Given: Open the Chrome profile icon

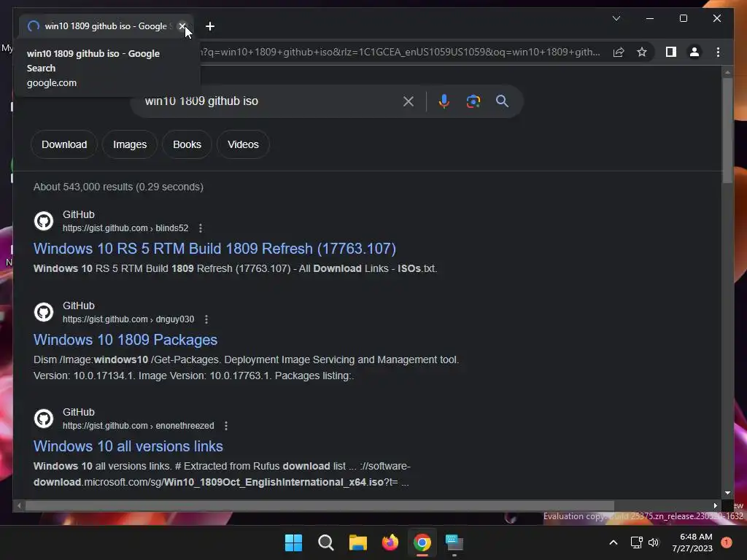Looking at the screenshot, I should click(x=694, y=52).
